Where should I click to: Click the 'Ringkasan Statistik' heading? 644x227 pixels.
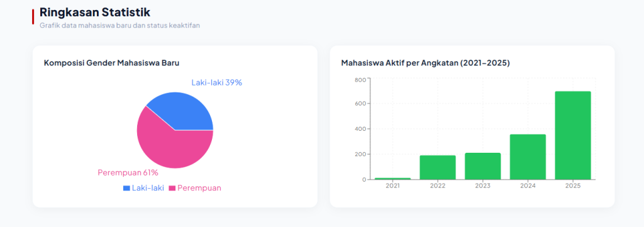[x=95, y=12]
